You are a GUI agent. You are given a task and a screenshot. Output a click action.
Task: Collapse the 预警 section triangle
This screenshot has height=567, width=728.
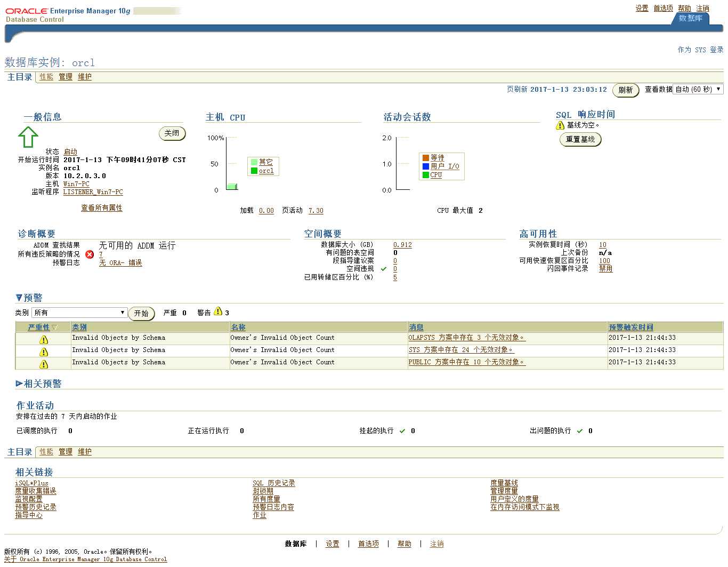point(19,298)
